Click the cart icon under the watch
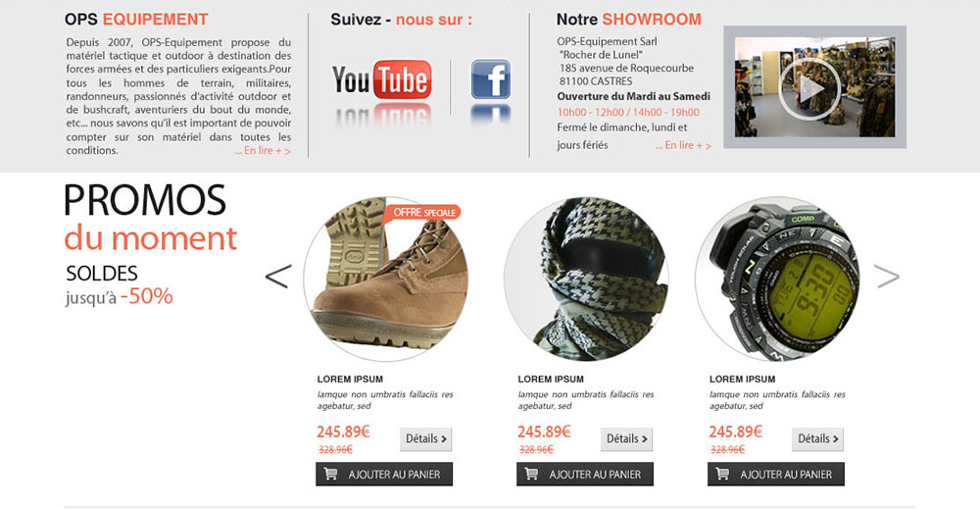 [722, 474]
